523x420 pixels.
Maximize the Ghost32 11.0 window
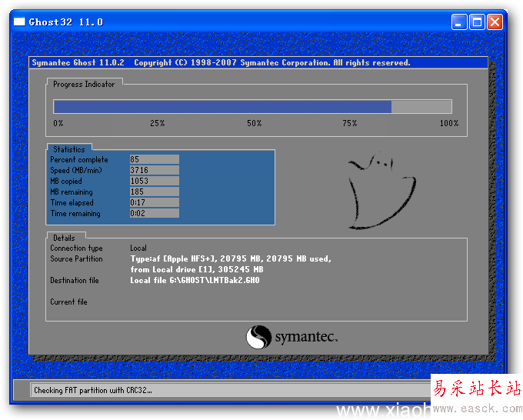pyautogui.click(x=478, y=22)
